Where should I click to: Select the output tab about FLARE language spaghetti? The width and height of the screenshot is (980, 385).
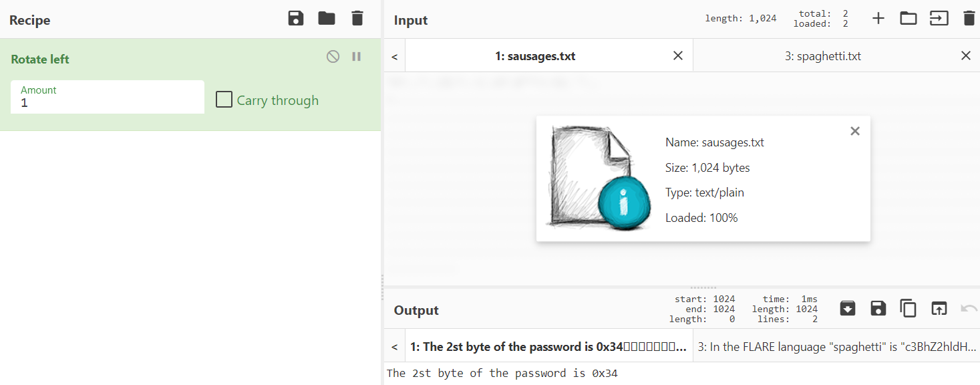(836, 347)
